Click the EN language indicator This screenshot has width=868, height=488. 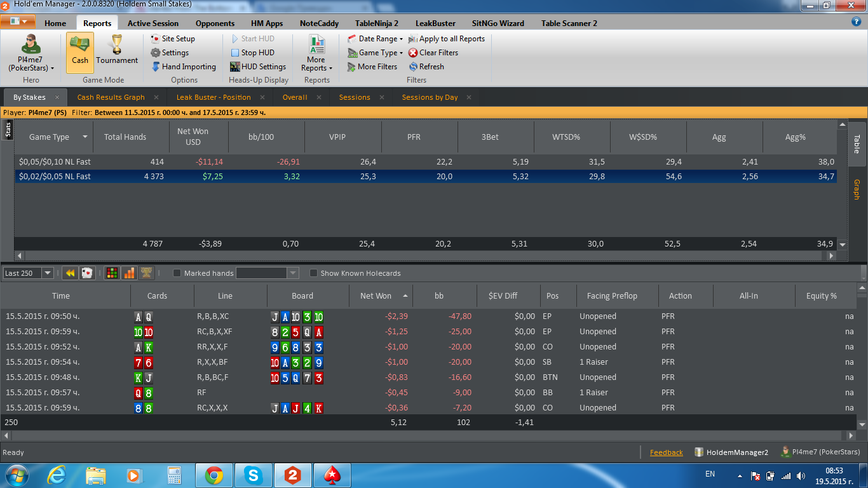tap(710, 474)
